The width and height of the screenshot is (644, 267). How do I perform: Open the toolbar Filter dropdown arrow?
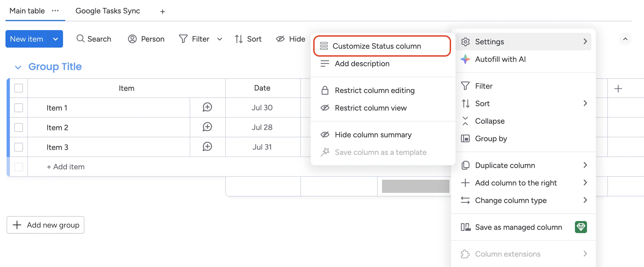click(x=220, y=39)
